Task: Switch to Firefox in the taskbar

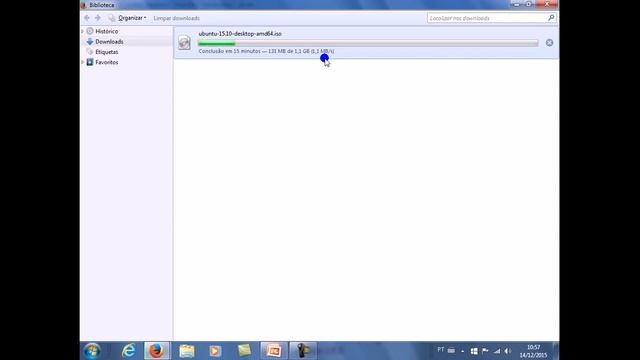Action: (x=156, y=351)
